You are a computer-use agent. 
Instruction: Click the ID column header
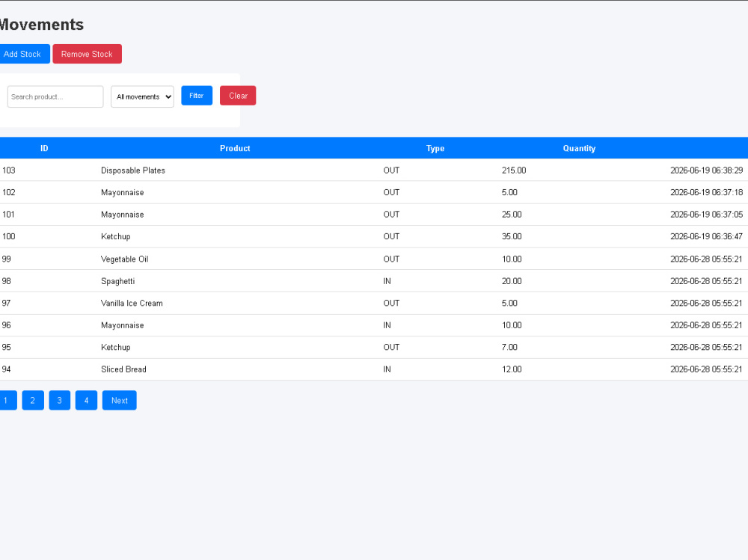click(44, 148)
